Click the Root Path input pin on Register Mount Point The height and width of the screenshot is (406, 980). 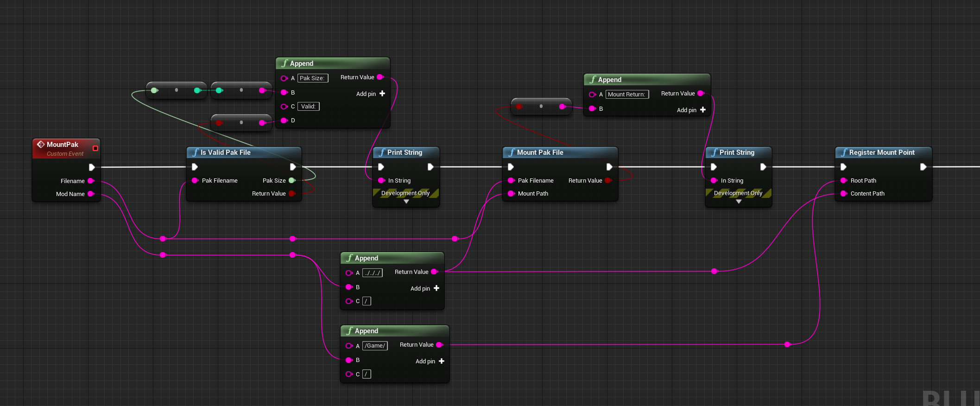(844, 180)
